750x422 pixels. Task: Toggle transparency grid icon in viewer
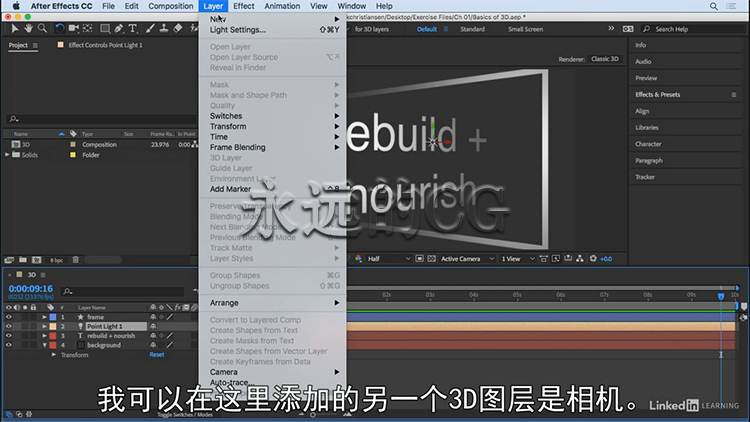tap(431, 258)
